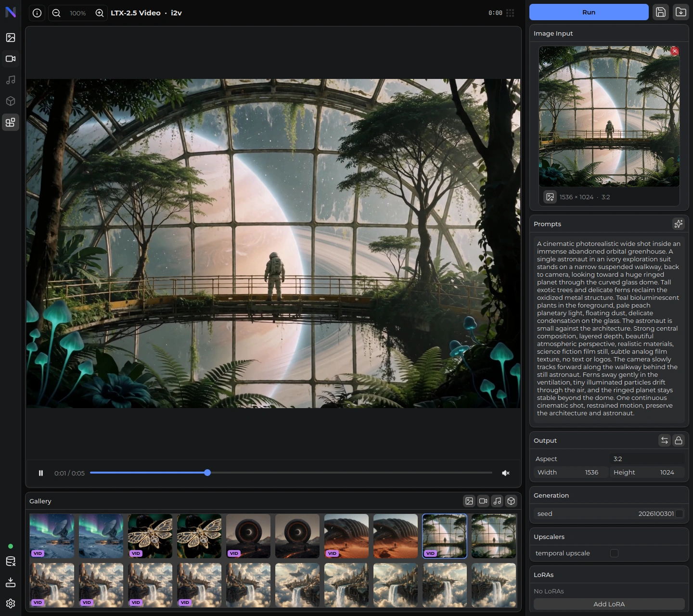Click the Generation section header
Screen dimensions: 693x616
click(x=551, y=495)
